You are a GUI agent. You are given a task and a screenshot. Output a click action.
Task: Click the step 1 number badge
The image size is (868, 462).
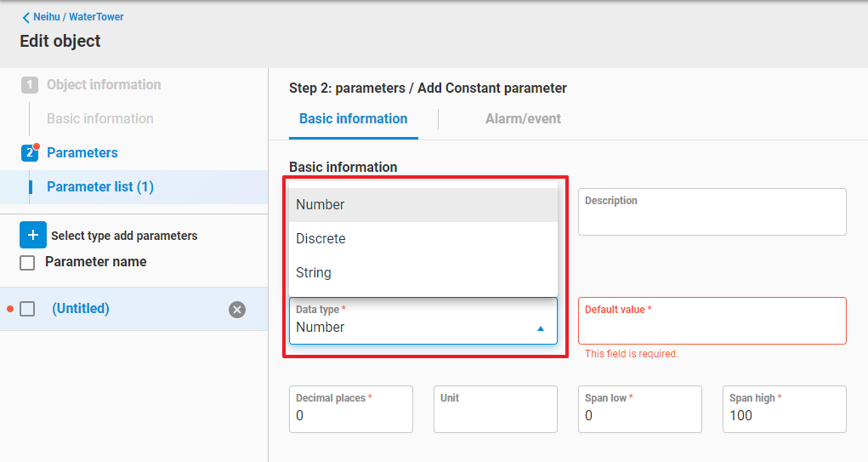click(30, 85)
